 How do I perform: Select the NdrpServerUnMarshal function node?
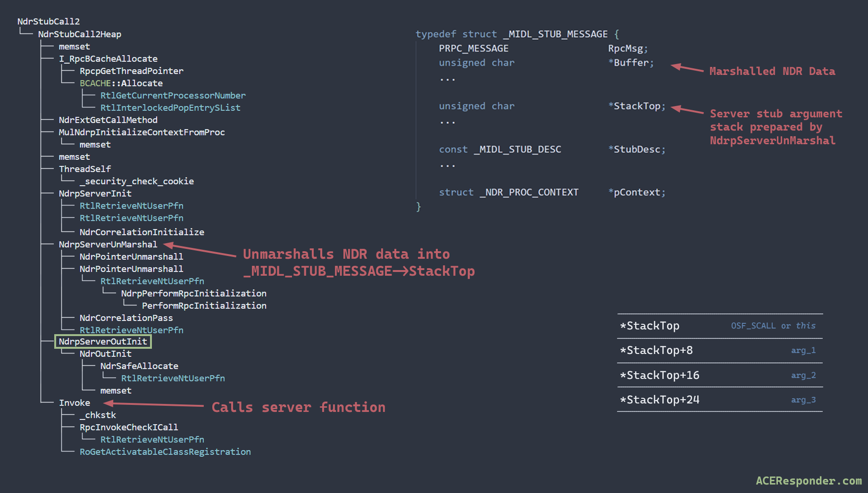click(108, 245)
